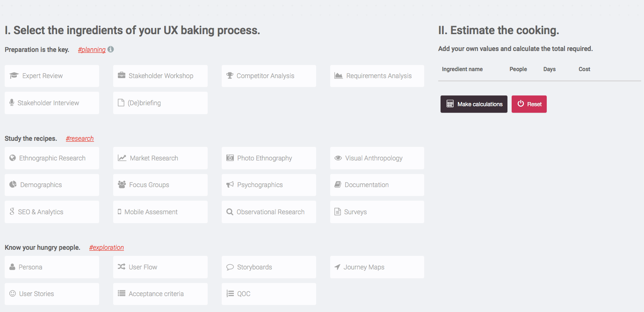Click the person icon on Persona

pos(13,267)
